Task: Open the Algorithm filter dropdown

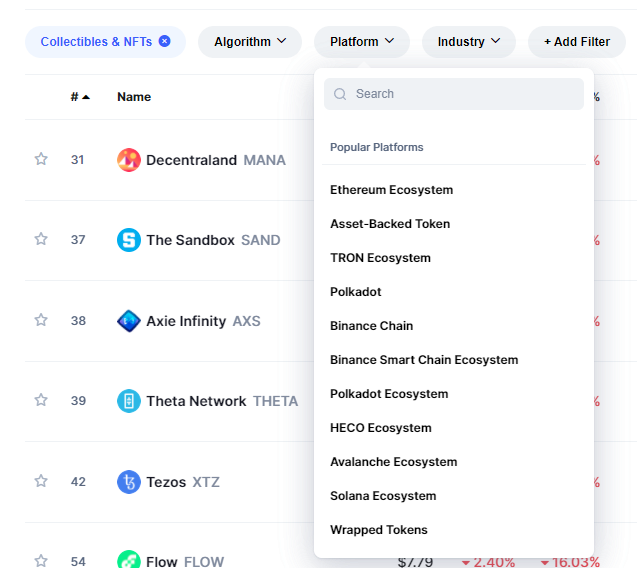Action: point(250,42)
